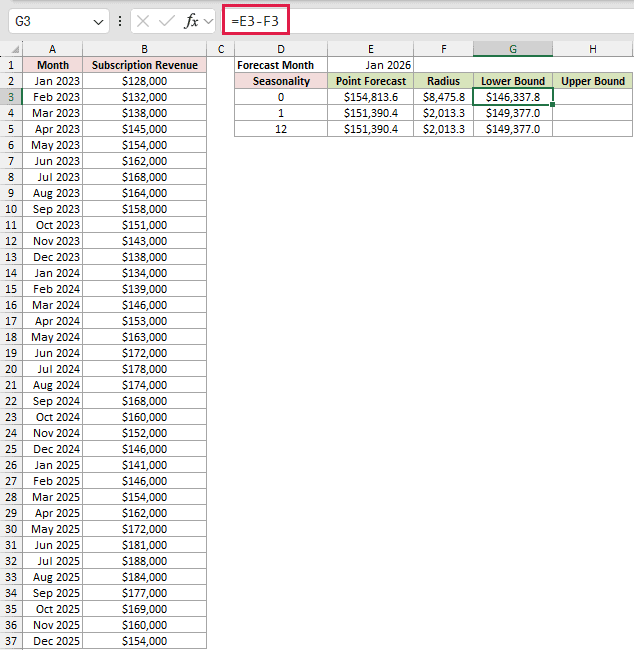Image resolution: width=634 pixels, height=650 pixels.
Task: Select row 20 header
Action: click(x=11, y=369)
